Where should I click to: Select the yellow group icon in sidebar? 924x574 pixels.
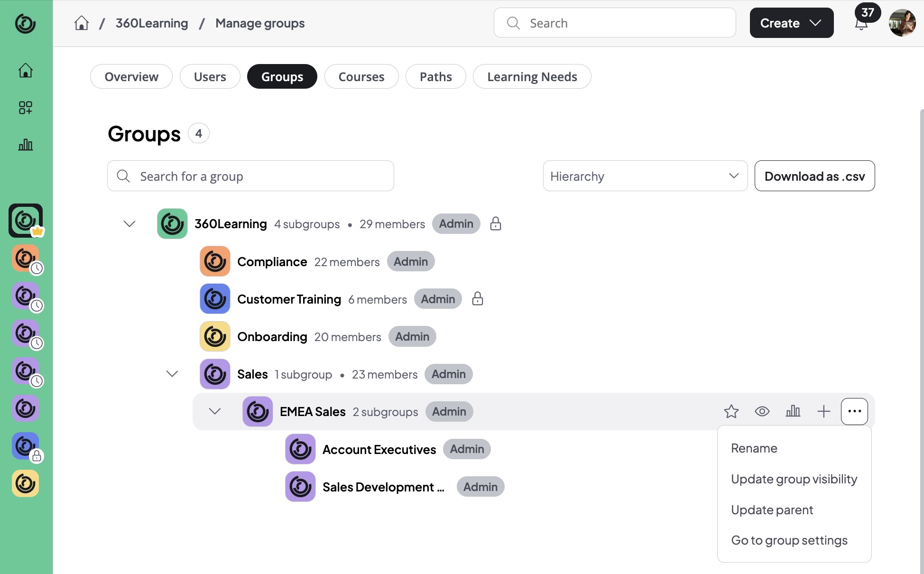click(25, 483)
